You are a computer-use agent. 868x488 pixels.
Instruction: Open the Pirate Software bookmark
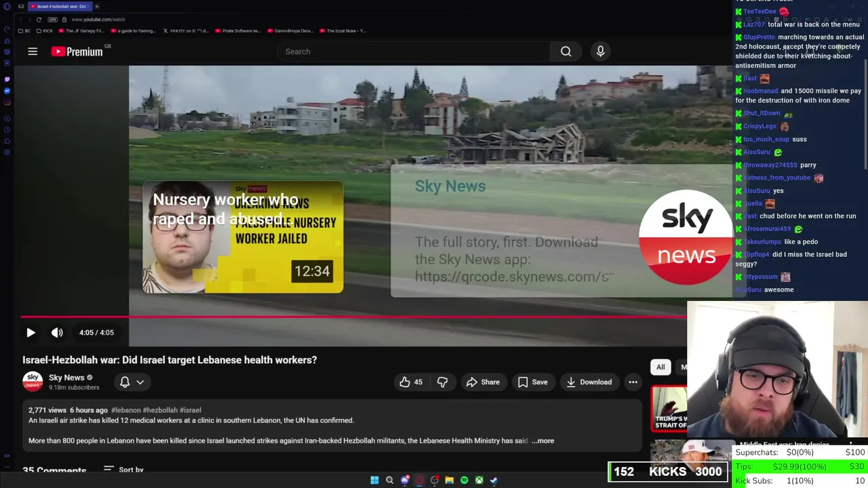coord(238,30)
